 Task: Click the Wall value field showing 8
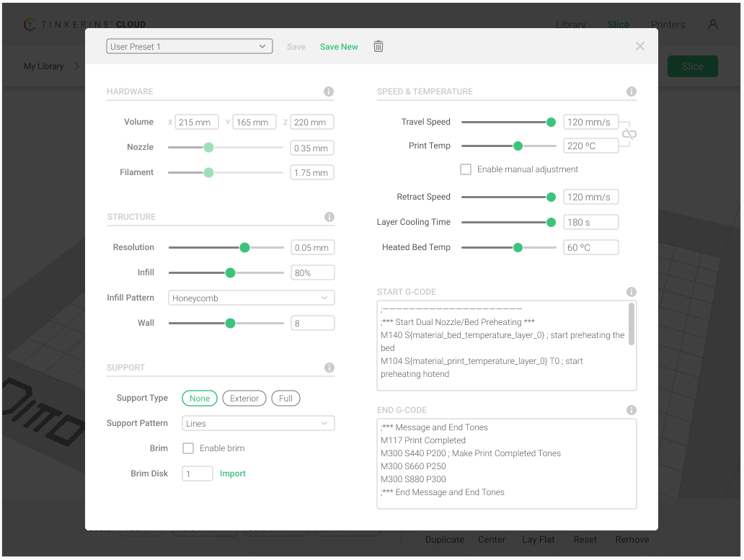313,323
